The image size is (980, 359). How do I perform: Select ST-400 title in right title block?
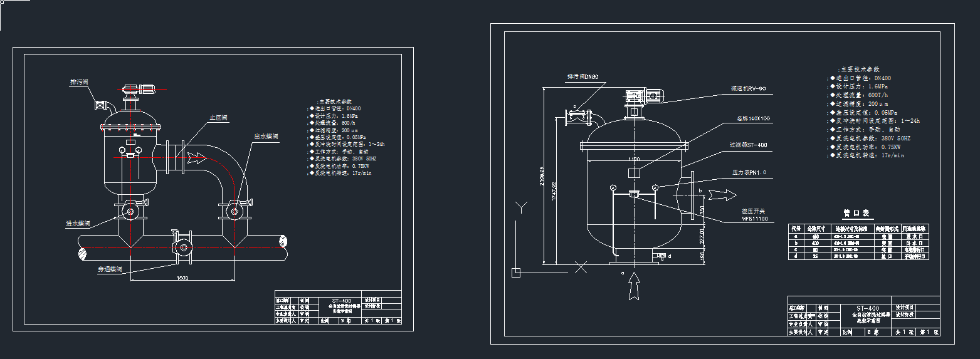click(864, 308)
